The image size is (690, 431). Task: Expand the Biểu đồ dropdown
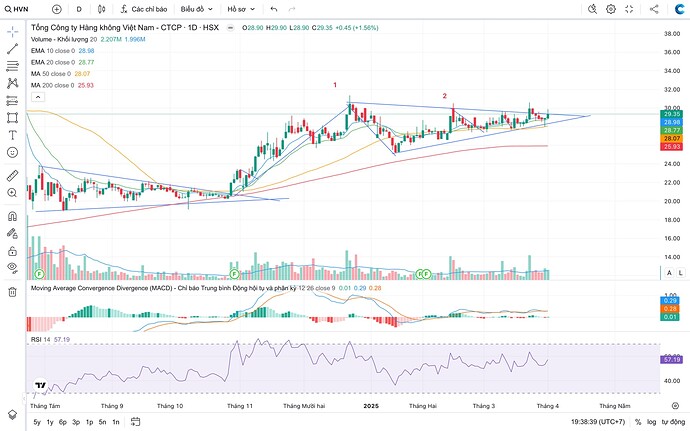(x=196, y=9)
